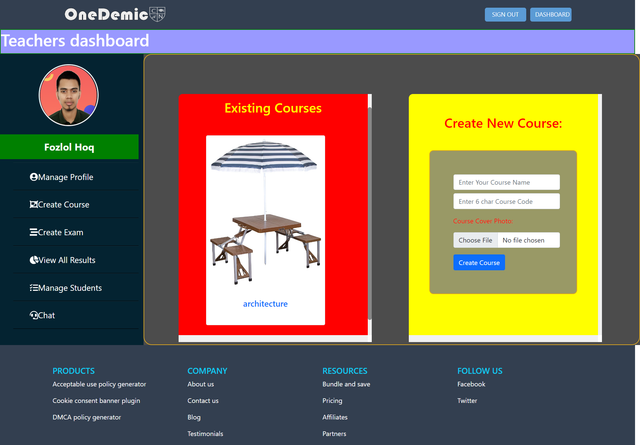640x445 pixels.
Task: Open the Testimonials footer link
Action: click(205, 434)
